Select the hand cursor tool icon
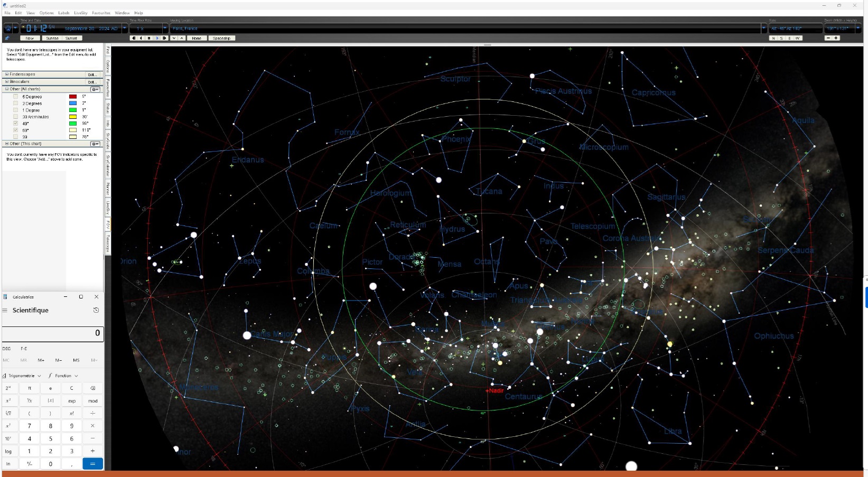 pos(7,29)
